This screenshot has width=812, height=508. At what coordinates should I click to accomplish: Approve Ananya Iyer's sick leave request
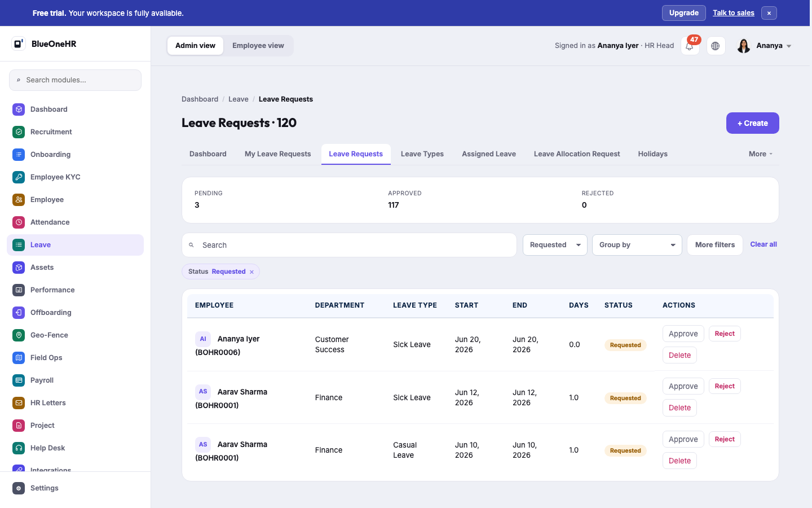point(683,334)
